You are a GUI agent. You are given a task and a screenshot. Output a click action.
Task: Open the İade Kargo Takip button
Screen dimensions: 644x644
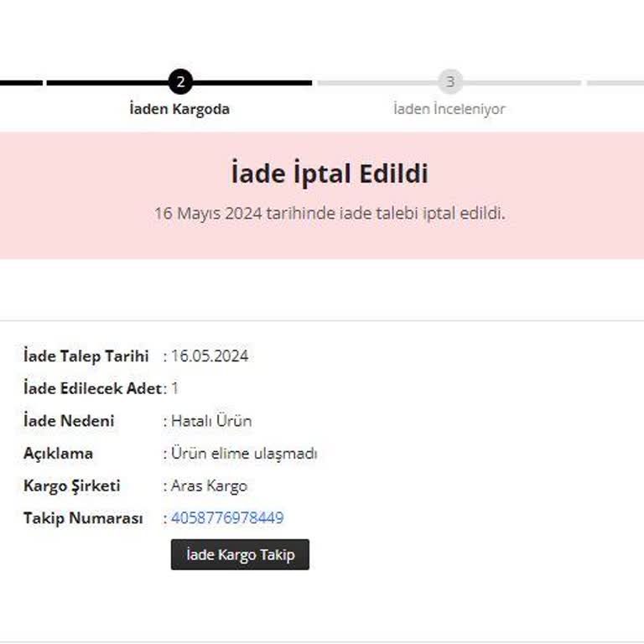pos(240,554)
